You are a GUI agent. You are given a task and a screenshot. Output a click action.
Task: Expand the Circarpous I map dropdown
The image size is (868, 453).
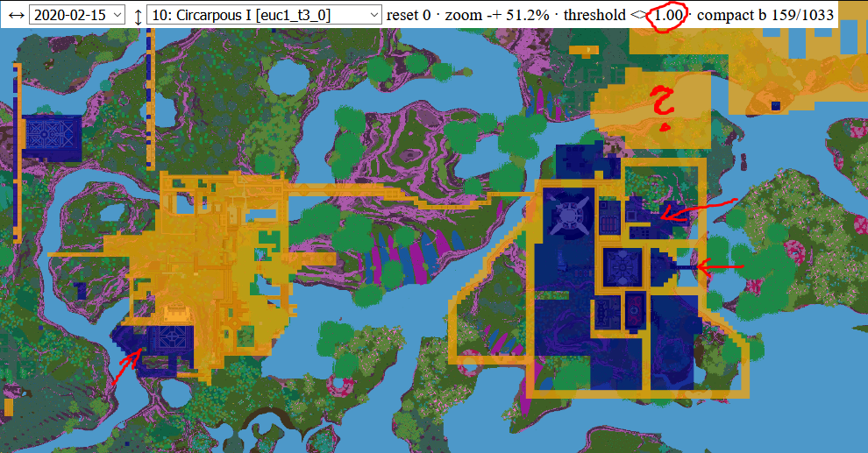coord(265,15)
